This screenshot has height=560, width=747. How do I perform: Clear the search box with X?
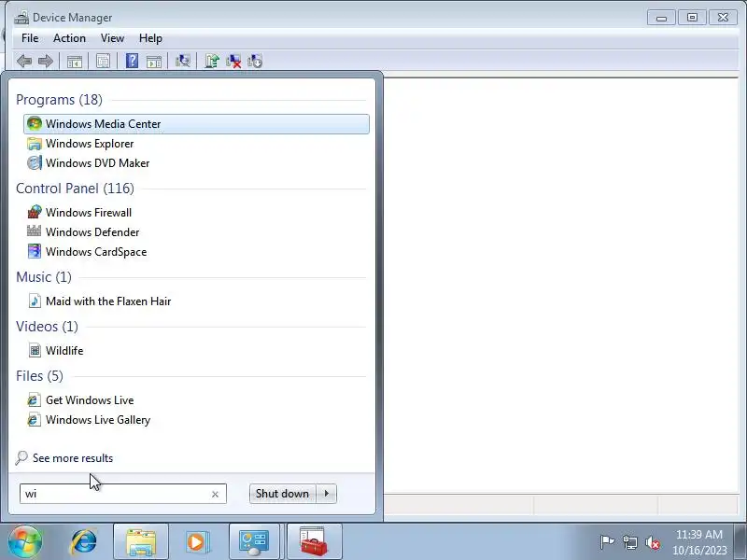pyautogui.click(x=215, y=495)
